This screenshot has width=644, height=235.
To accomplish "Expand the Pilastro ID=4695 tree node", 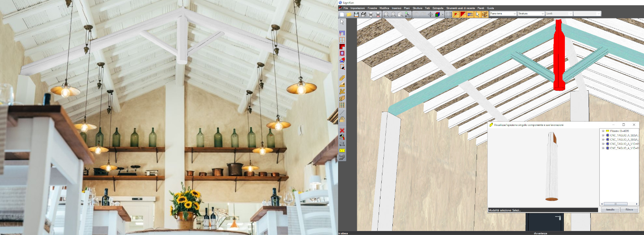I will coord(603,131).
